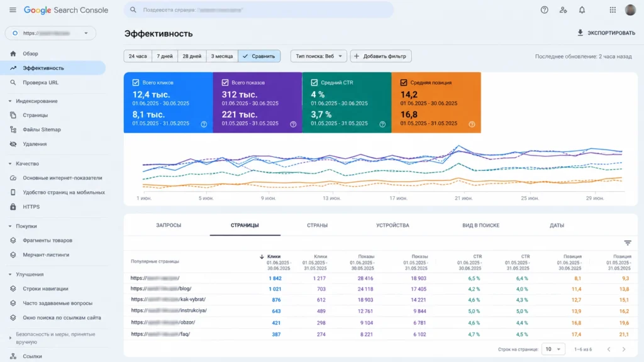Select the 28 дней date range
The height and width of the screenshot is (362, 644).
pyautogui.click(x=192, y=56)
